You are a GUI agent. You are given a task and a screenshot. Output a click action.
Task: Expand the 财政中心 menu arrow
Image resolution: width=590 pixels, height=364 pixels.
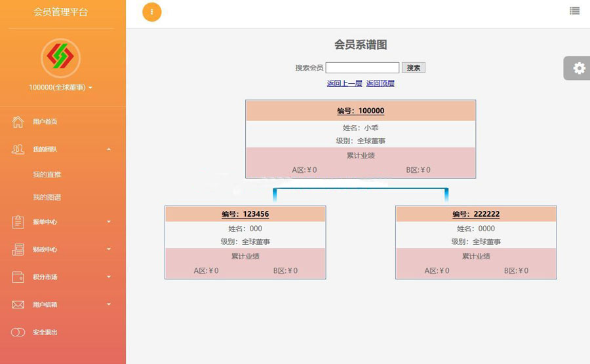109,249
